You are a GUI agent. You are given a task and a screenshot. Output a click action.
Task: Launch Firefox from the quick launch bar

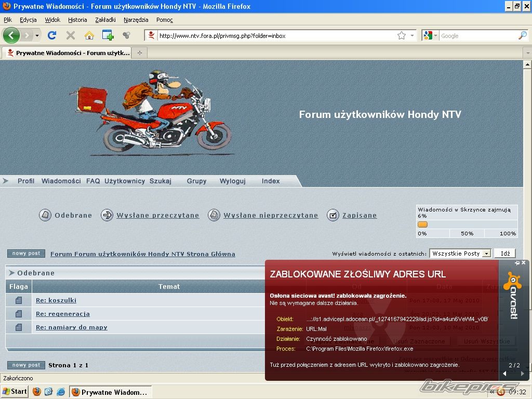37,392
